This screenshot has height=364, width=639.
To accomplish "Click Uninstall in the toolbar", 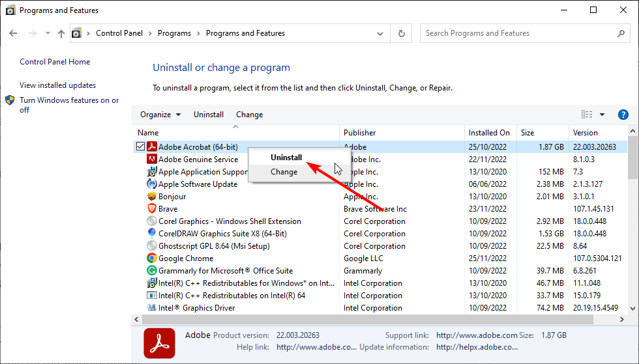I will coord(209,115).
